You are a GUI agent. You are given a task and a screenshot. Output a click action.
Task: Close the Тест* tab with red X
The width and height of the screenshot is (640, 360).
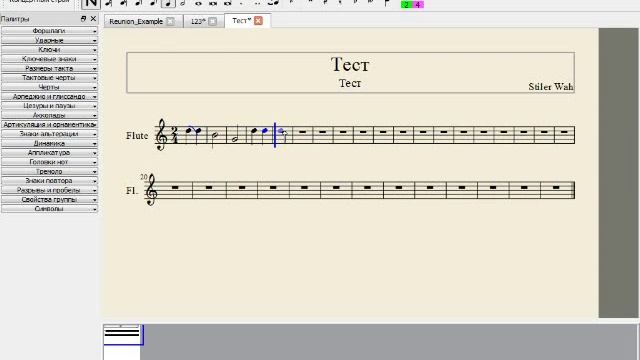(x=258, y=20)
